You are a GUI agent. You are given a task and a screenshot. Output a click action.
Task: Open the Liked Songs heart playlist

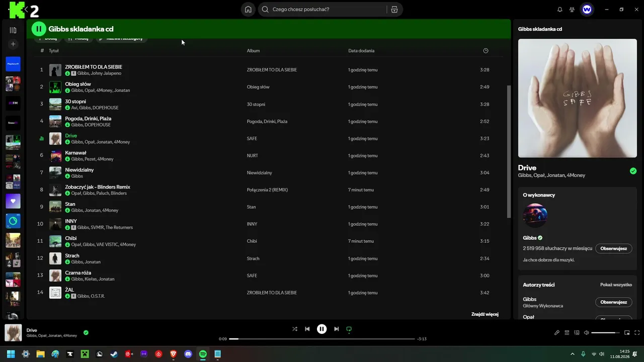(x=13, y=201)
